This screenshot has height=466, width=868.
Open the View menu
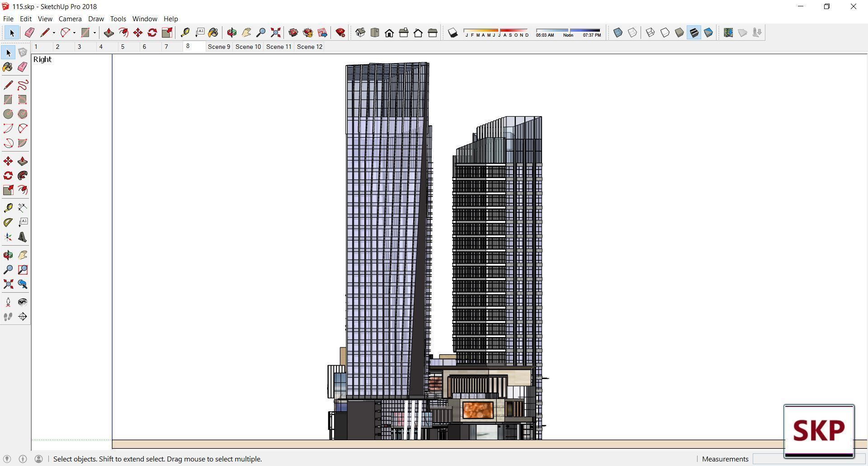45,19
